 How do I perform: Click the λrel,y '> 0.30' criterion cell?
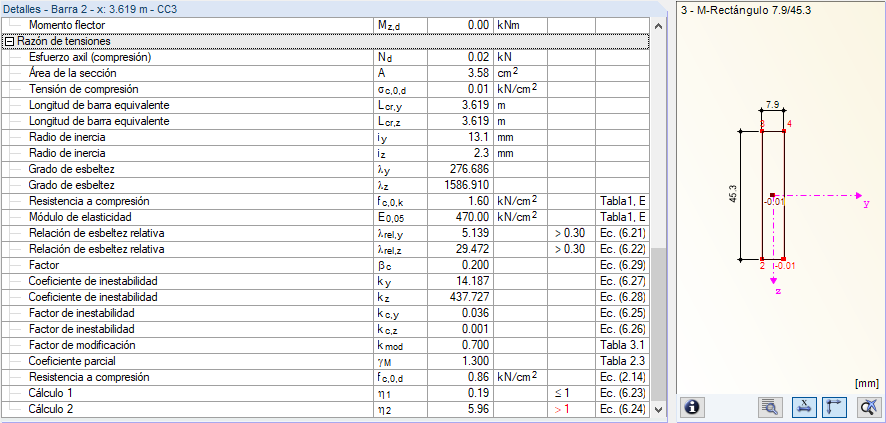click(x=570, y=233)
